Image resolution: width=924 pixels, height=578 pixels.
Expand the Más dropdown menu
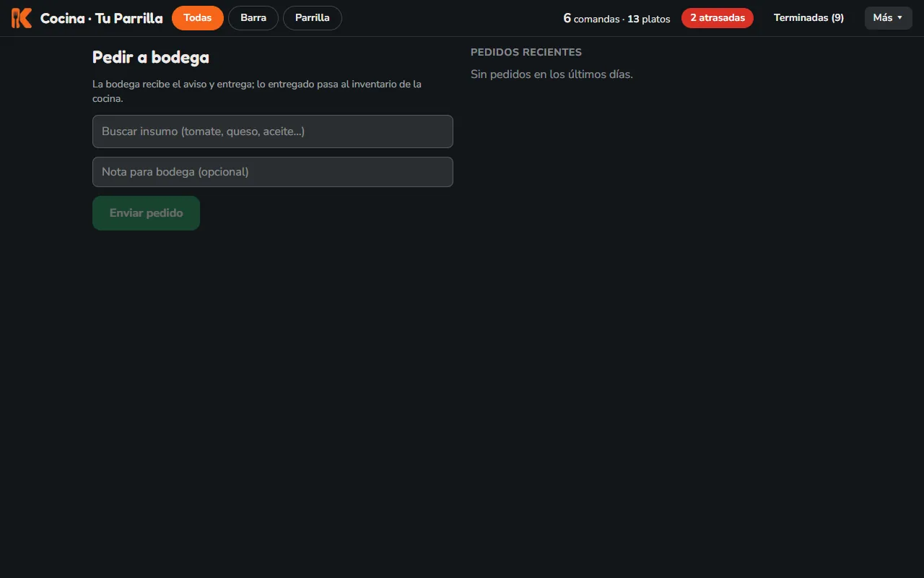(889, 18)
